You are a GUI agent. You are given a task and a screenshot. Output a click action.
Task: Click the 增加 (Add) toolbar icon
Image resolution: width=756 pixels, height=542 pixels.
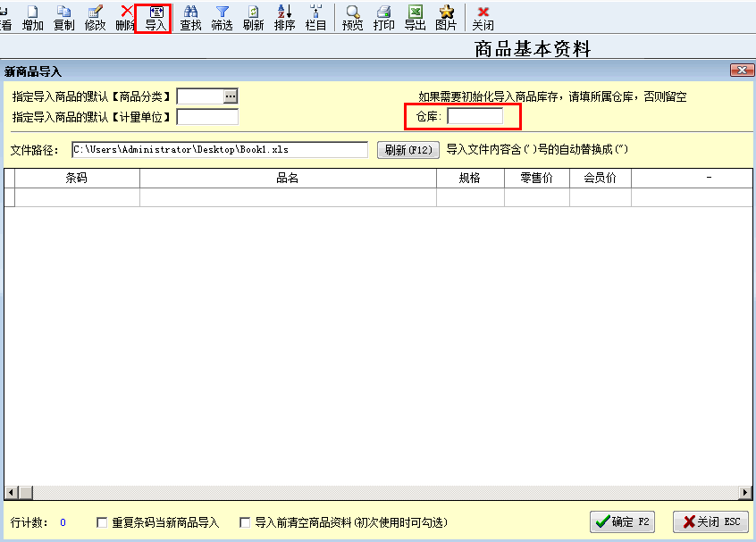[32, 19]
